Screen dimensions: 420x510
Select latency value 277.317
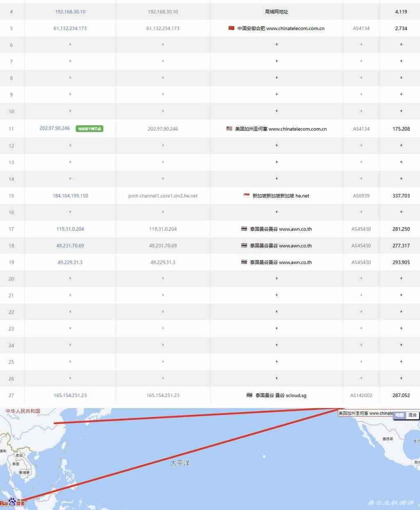401,246
